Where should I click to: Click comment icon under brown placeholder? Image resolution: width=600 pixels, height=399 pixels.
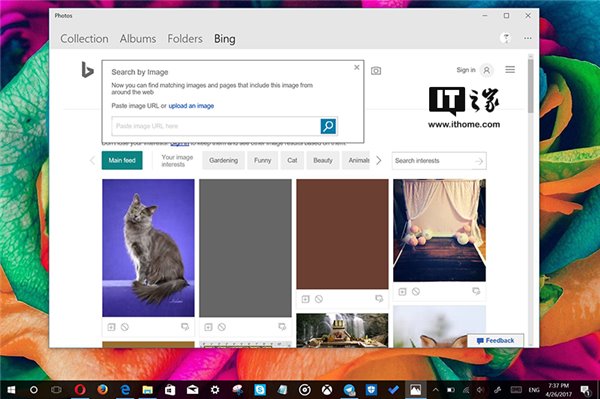click(379, 299)
